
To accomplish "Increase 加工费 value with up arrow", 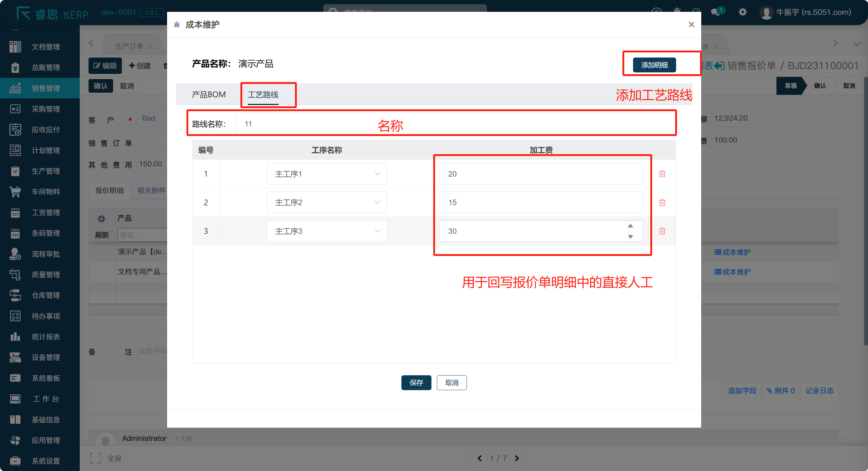I will pos(630,226).
